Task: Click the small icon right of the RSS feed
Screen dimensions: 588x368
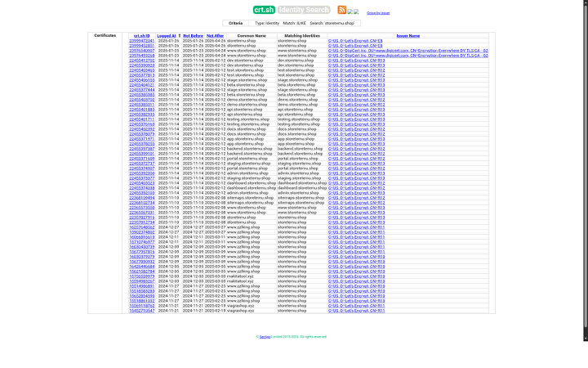Action: [350, 11]
